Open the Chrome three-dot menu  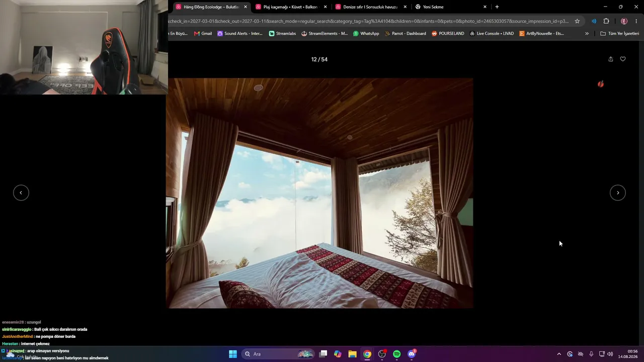[x=636, y=21]
